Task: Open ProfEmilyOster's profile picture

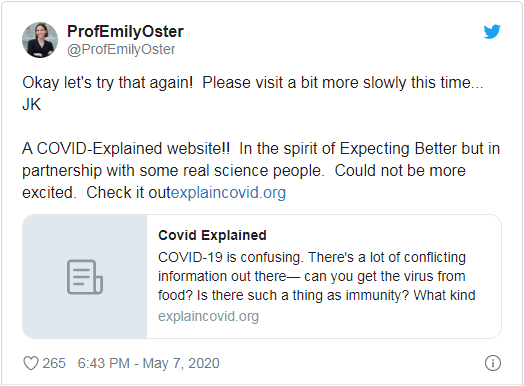Action: click(x=40, y=40)
